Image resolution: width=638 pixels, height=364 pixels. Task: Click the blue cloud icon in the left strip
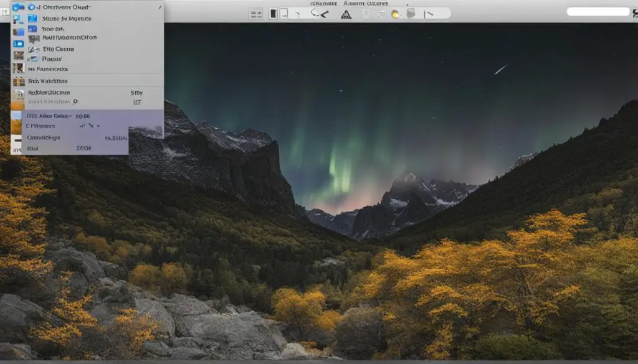[x=18, y=7]
